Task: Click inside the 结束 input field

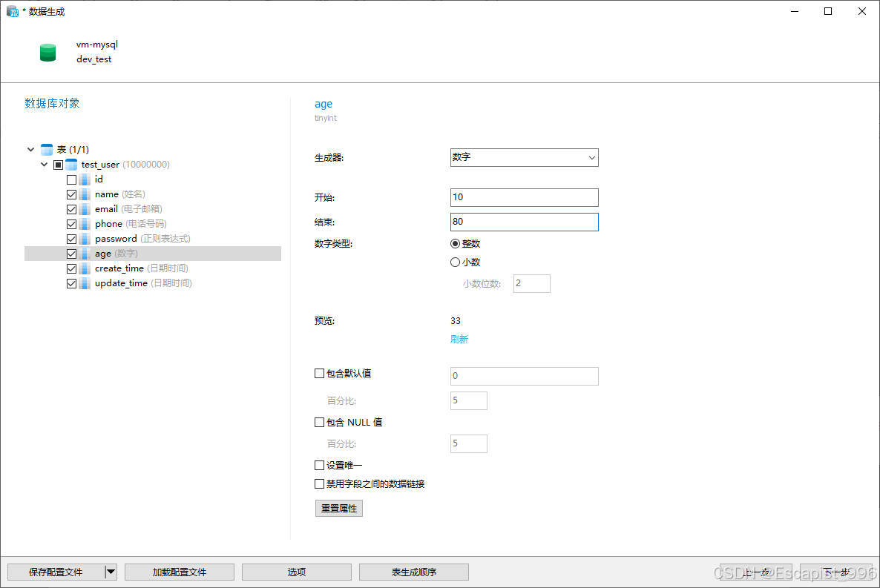Action: [x=523, y=222]
